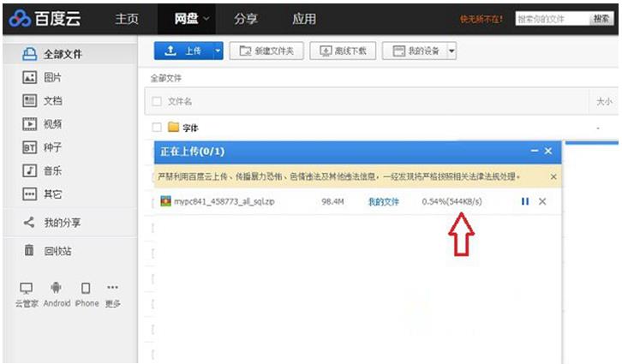
Task: Switch to the 分享 tab
Action: click(245, 19)
